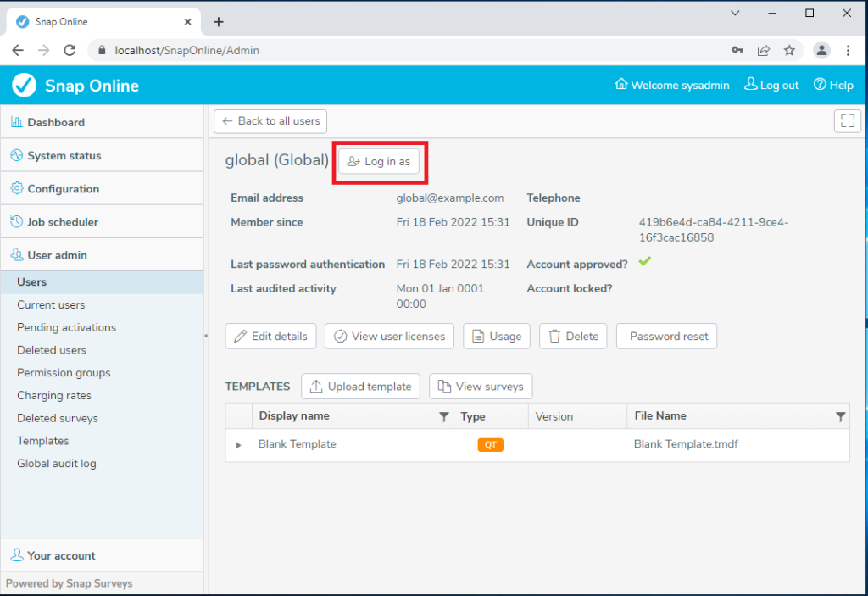This screenshot has width=868, height=596.
Task: Expand the Blank Template row
Action: pos(238,443)
